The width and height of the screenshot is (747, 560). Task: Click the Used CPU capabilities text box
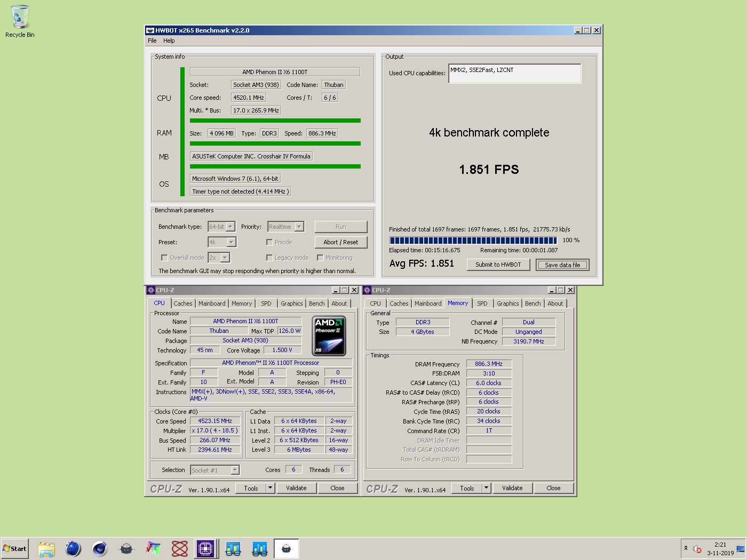pyautogui.click(x=515, y=74)
